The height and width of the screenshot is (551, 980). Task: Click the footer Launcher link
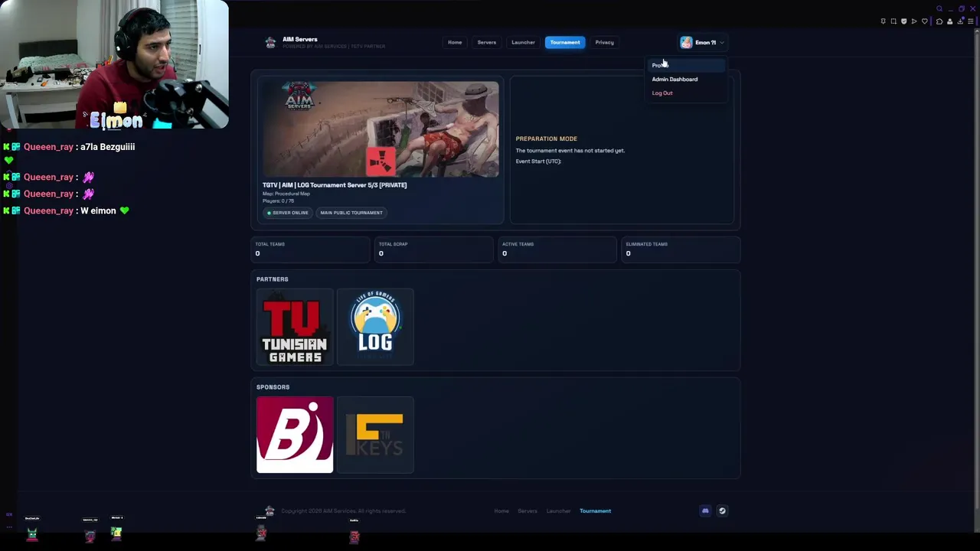pyautogui.click(x=558, y=510)
